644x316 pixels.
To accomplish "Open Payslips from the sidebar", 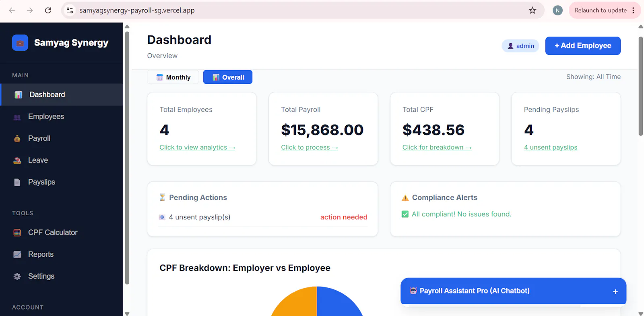I will tap(62, 182).
